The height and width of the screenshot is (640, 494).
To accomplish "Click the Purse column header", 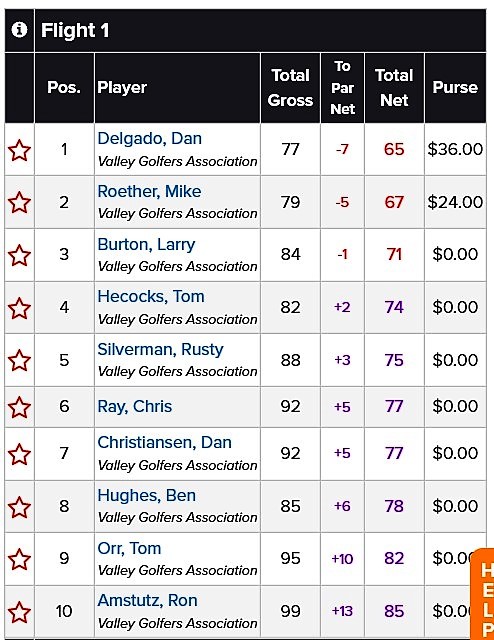I will point(455,88).
